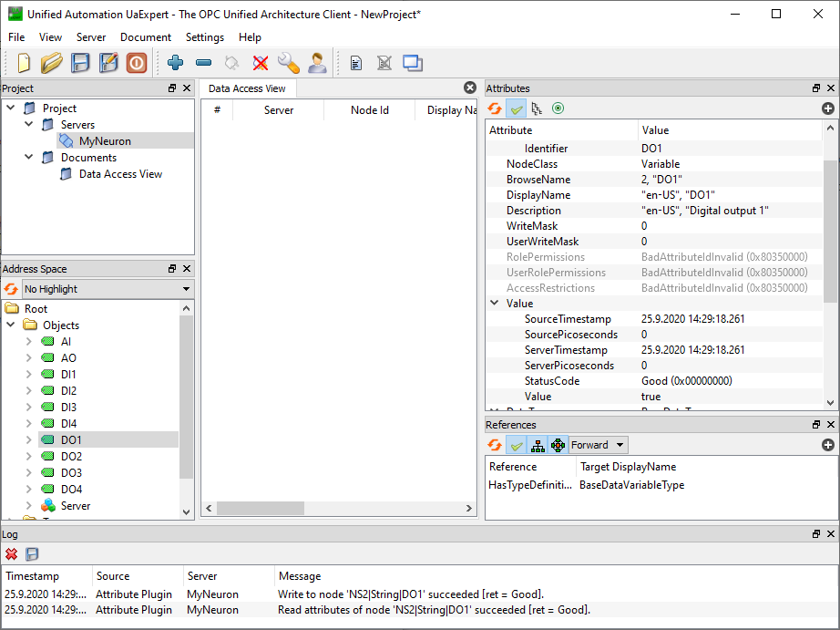Toggle the hierarchy button in References toolbar
Screen dimensions: 840x630
tap(538, 445)
